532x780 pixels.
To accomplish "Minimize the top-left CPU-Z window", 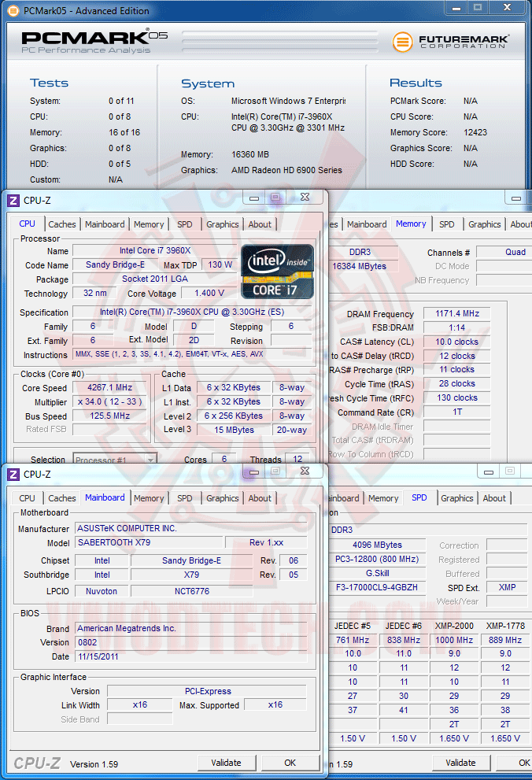I will (x=254, y=198).
